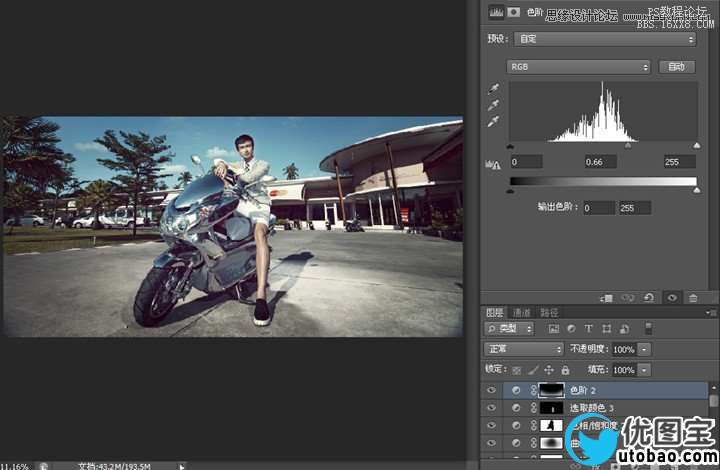
Task: Select the black point eyedropper
Action: [492, 89]
